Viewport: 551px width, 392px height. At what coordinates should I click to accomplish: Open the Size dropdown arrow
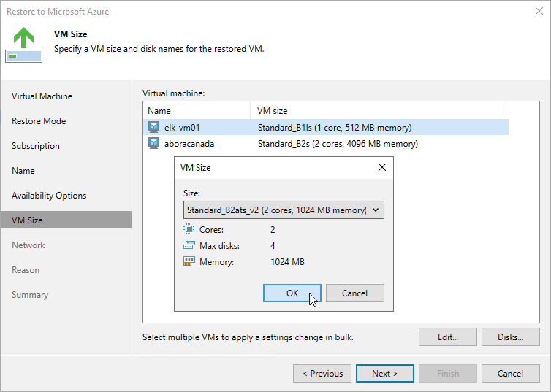(376, 210)
